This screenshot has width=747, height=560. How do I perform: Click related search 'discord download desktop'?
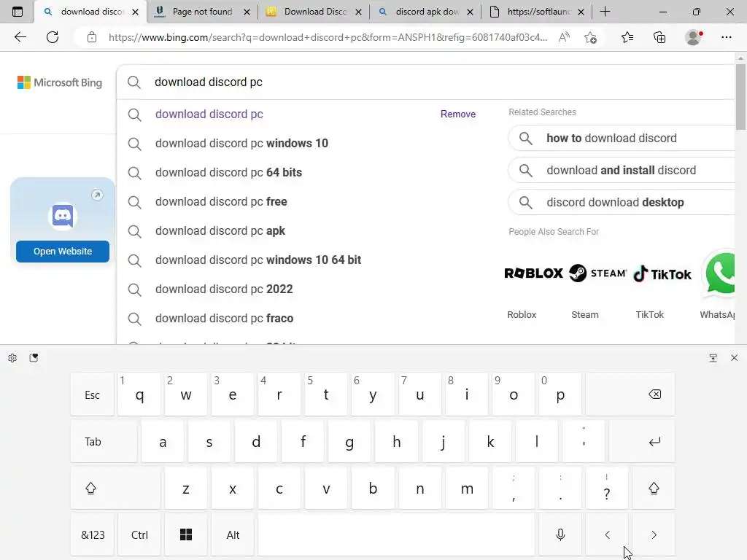pos(622,203)
